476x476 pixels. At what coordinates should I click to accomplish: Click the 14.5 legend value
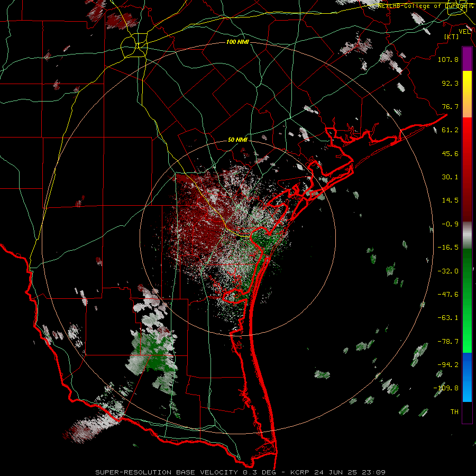450,200
